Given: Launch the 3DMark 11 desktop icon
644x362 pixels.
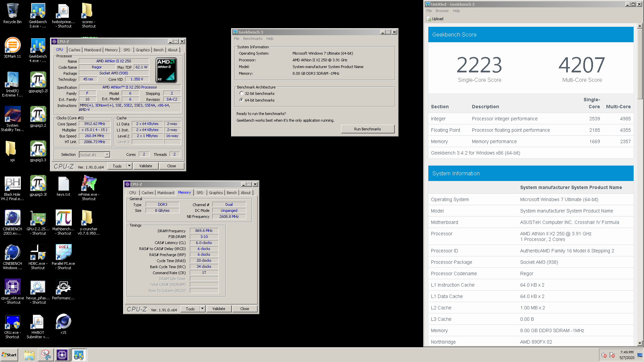Looking at the screenshot, I should [x=12, y=48].
